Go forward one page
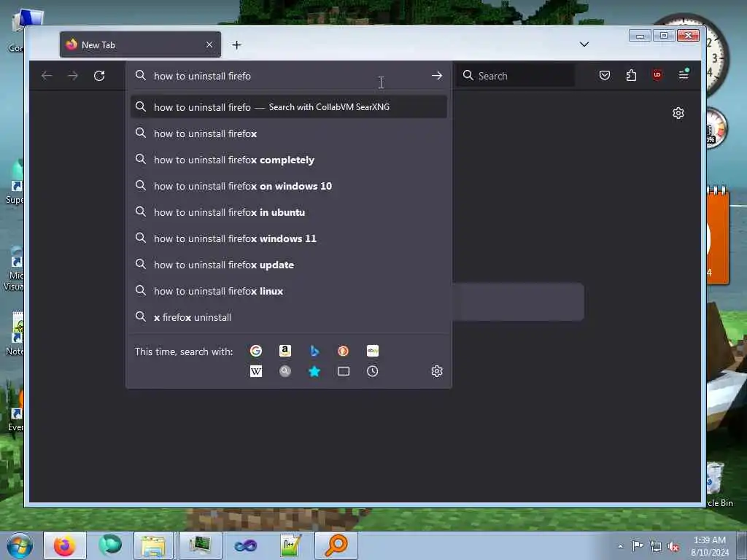The width and height of the screenshot is (747, 560). tap(73, 76)
